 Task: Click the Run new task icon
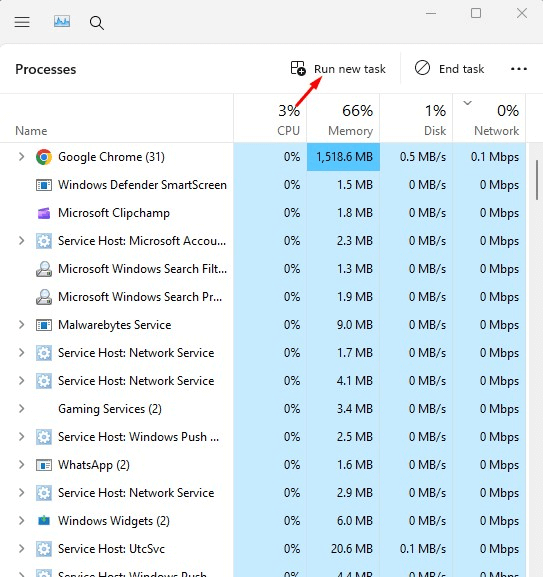coord(298,68)
